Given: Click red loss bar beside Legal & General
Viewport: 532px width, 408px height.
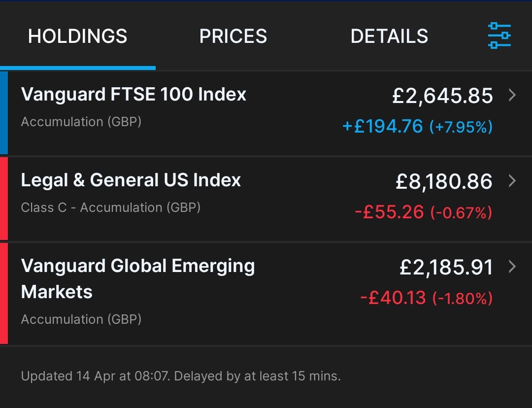Looking at the screenshot, I should coord(4,199).
